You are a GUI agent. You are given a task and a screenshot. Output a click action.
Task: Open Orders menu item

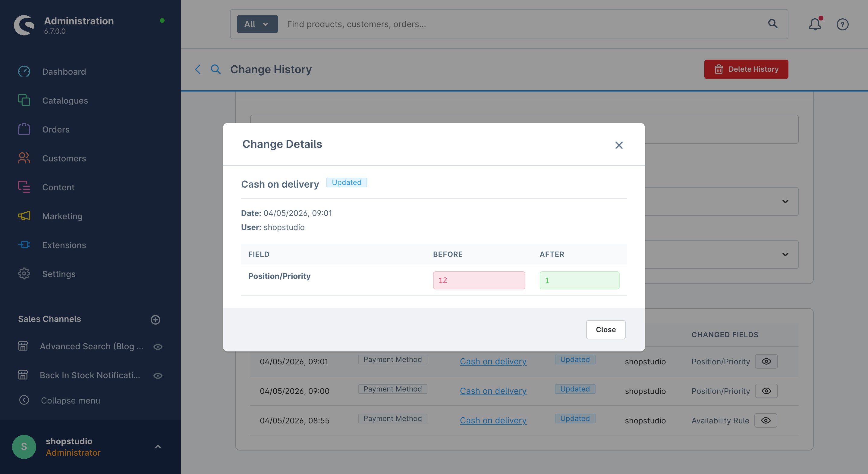coord(56,129)
